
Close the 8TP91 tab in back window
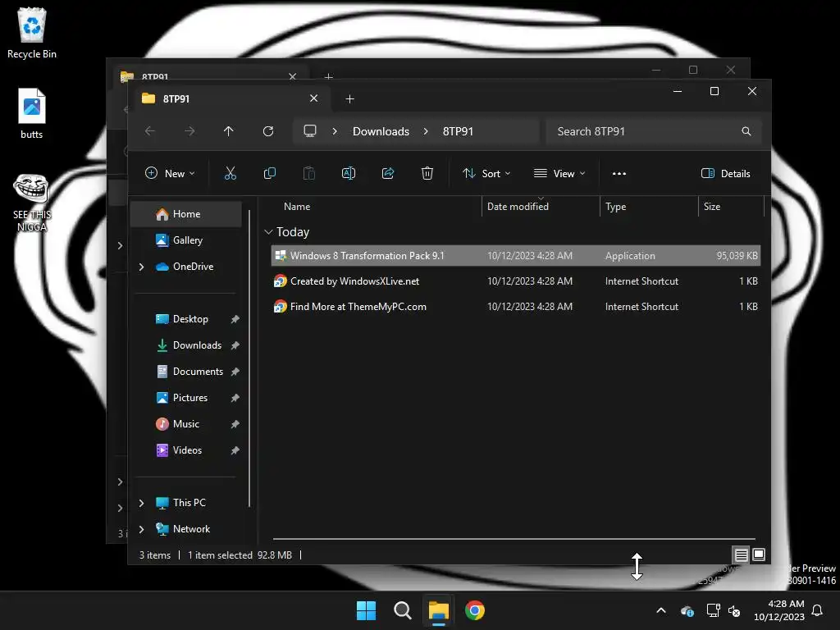(293, 76)
